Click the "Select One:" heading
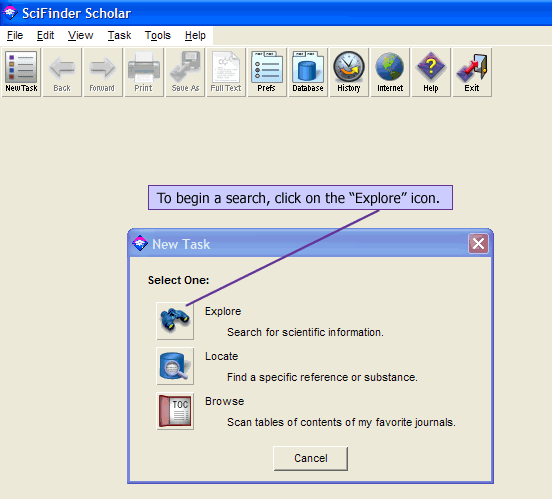The height and width of the screenshot is (499, 552). [x=178, y=280]
